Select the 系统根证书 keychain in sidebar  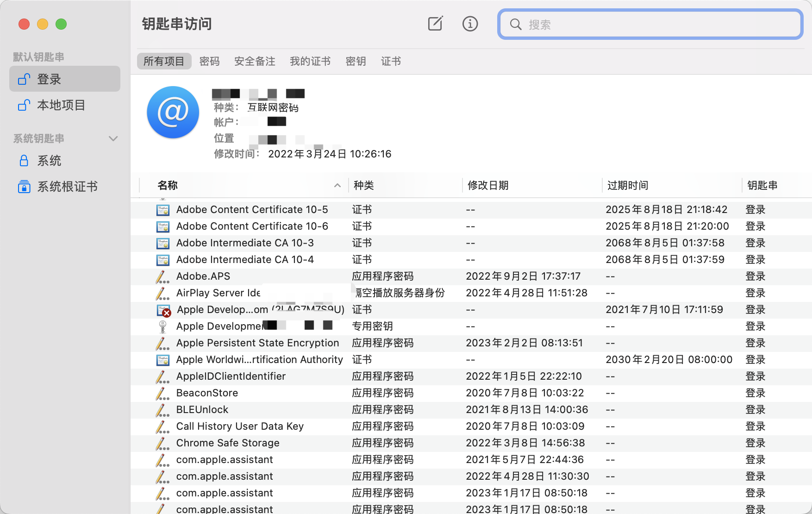point(65,187)
